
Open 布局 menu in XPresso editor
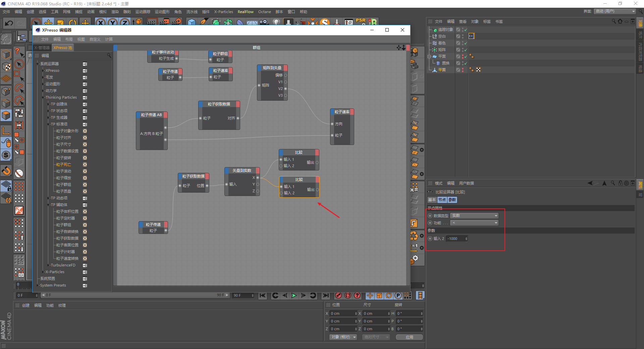pyautogui.click(x=69, y=39)
